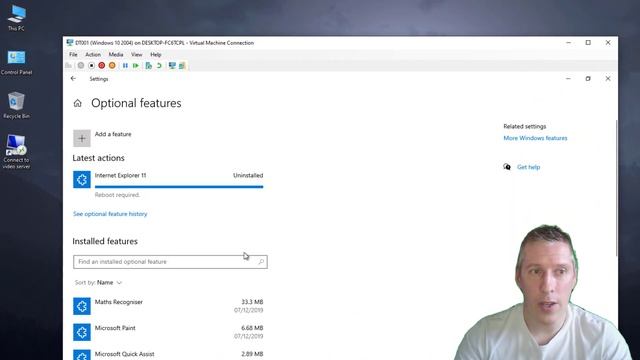Open the Action menu

click(93, 54)
